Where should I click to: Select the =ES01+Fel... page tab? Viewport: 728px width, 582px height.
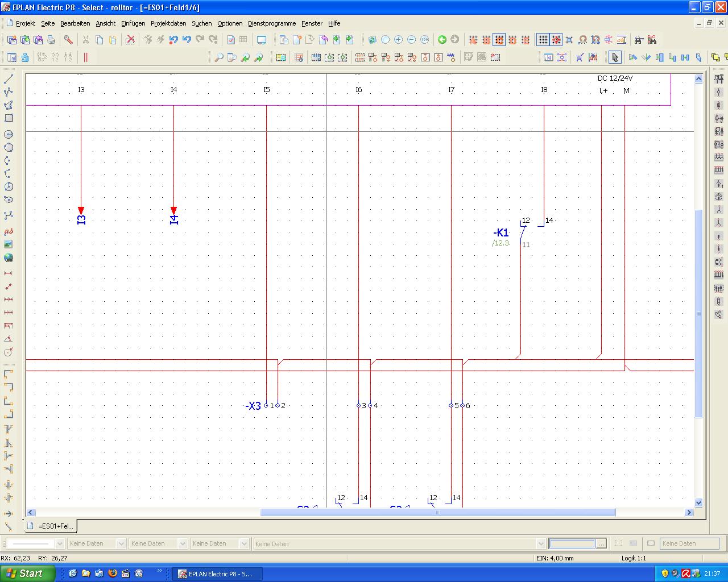click(x=51, y=526)
